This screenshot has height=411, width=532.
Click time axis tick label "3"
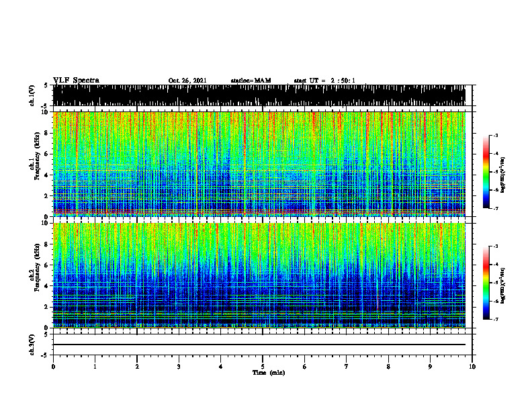pos(179,367)
